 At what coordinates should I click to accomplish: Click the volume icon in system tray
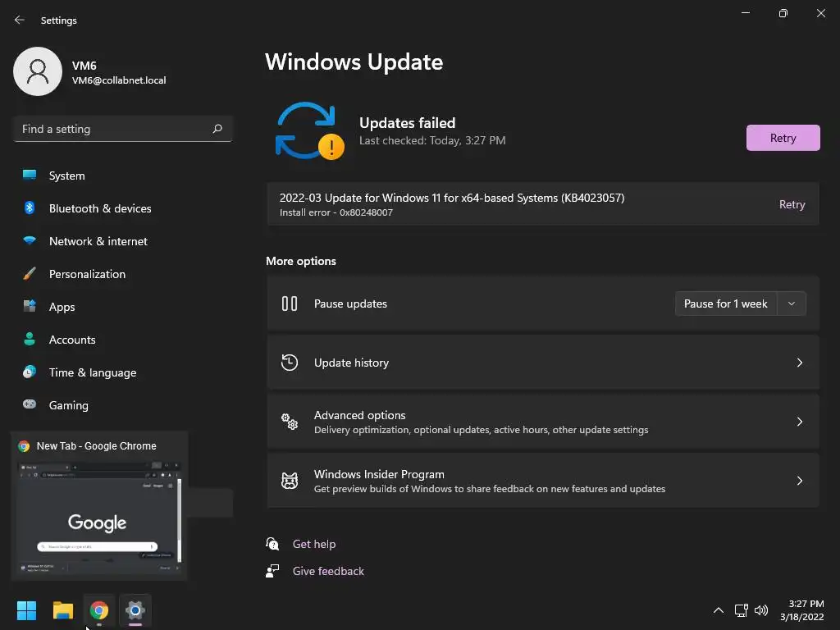point(761,610)
